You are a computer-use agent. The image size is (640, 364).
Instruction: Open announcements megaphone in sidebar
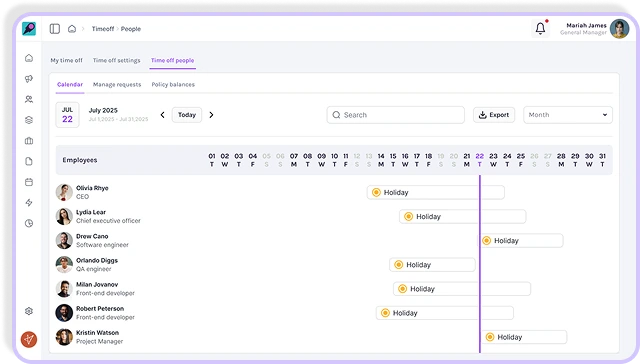(x=29, y=79)
